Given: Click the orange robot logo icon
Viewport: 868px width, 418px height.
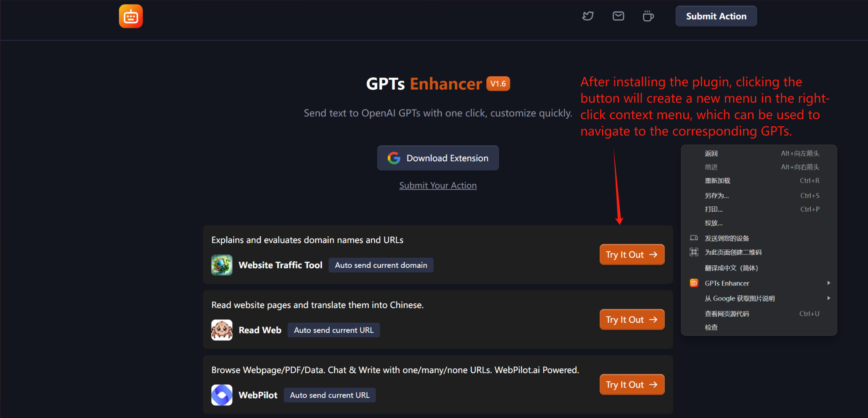Looking at the screenshot, I should click(x=130, y=16).
